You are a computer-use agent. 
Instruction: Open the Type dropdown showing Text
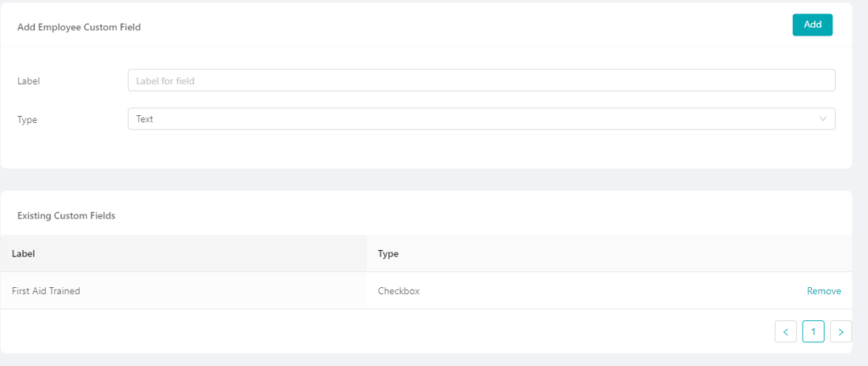481,119
